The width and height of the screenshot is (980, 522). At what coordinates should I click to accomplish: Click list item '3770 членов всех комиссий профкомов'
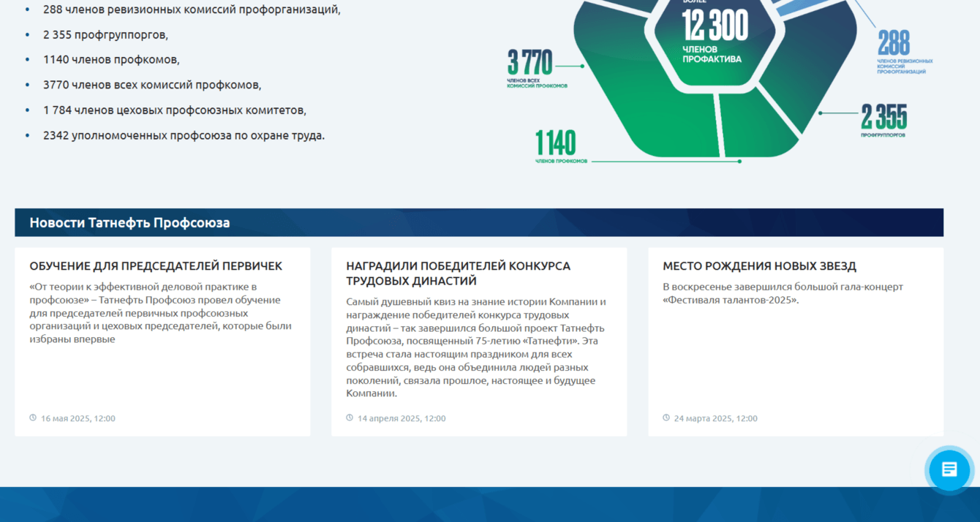click(152, 85)
